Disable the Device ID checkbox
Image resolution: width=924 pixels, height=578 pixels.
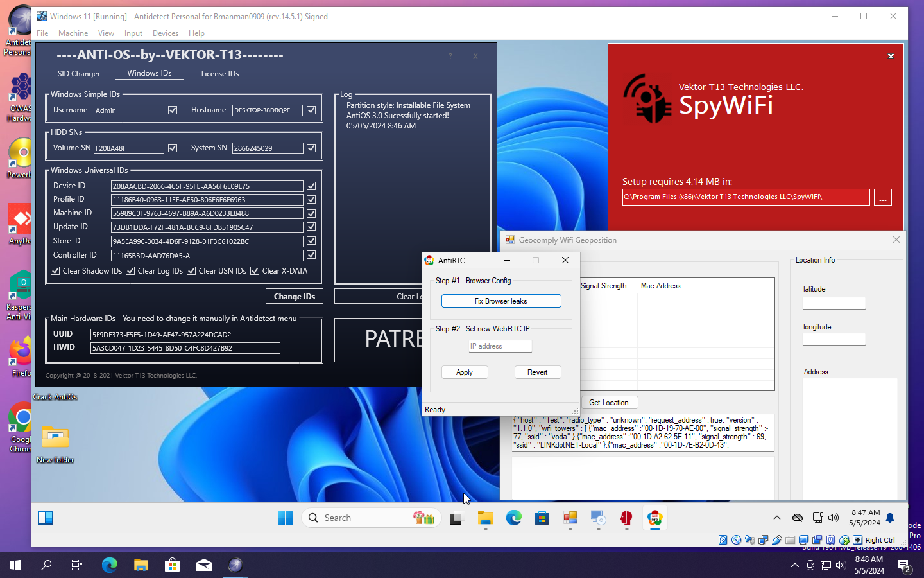coord(311,186)
